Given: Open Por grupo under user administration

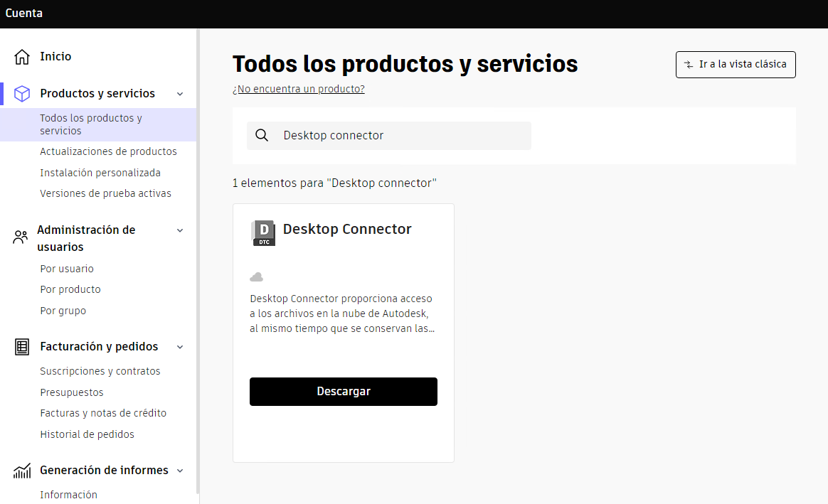Looking at the screenshot, I should 63,311.
